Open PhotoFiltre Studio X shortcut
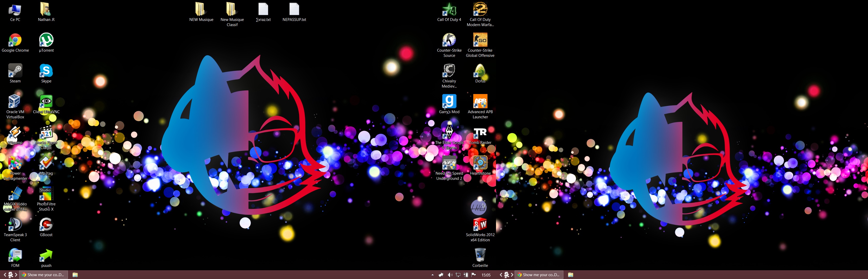 click(x=46, y=199)
